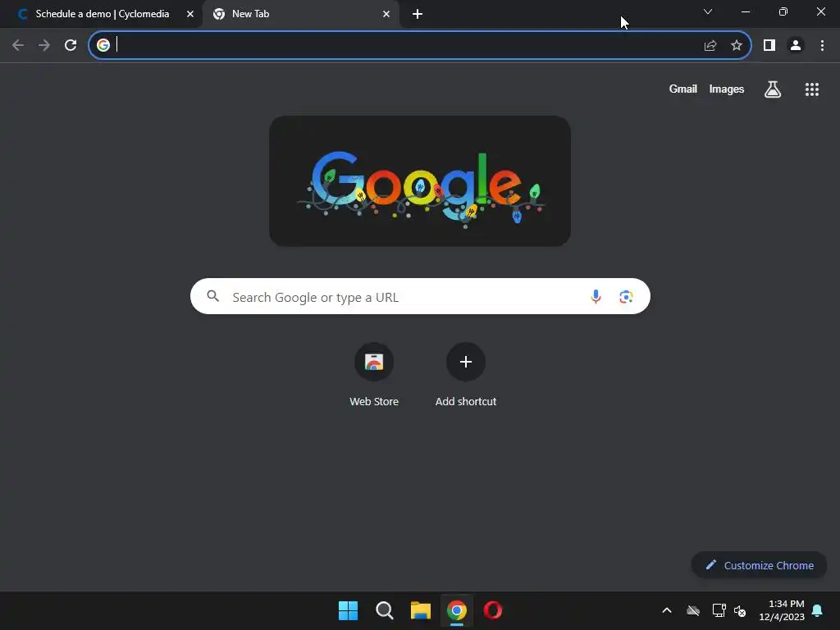
Task: Click the muted volume tray icon
Action: pyautogui.click(x=740, y=610)
